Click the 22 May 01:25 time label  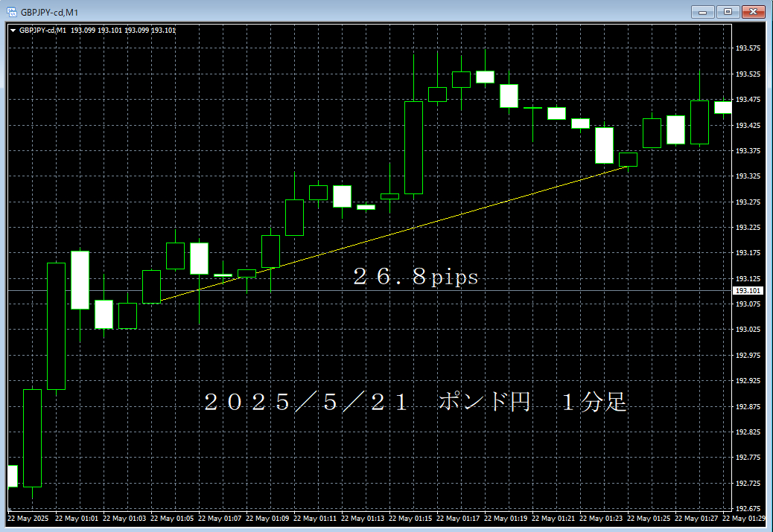point(649,518)
